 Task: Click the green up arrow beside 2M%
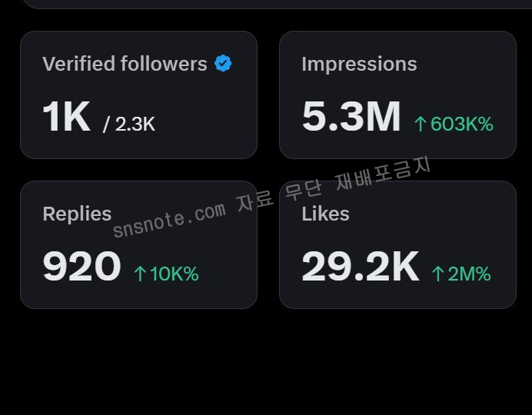click(438, 274)
